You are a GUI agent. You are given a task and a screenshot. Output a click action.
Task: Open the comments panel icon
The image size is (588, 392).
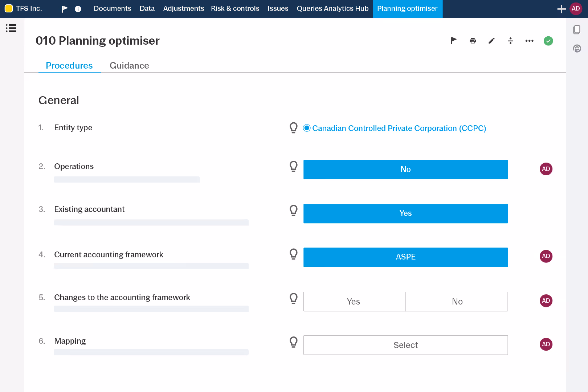[x=577, y=48]
